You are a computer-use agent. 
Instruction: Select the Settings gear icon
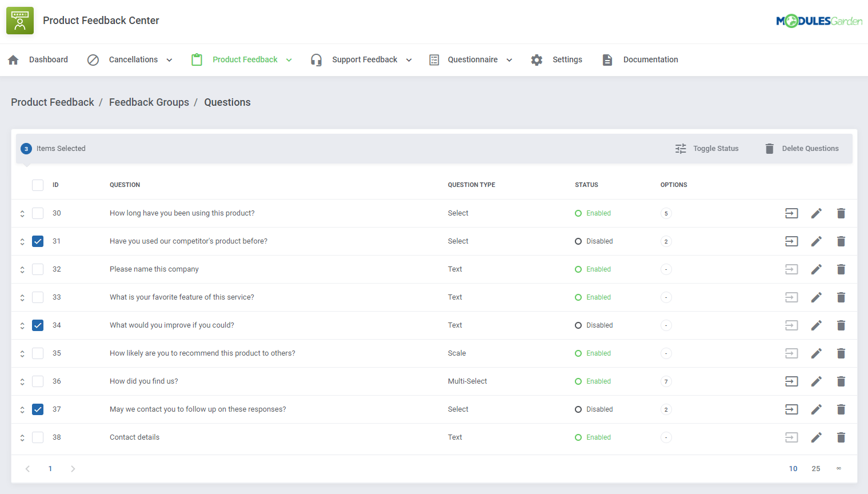coord(536,59)
